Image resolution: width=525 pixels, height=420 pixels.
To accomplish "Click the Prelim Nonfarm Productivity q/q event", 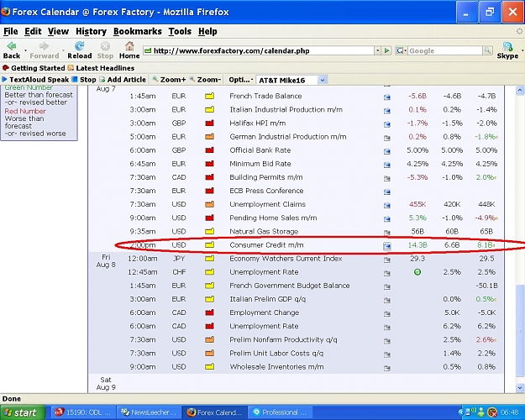I will (x=283, y=339).
